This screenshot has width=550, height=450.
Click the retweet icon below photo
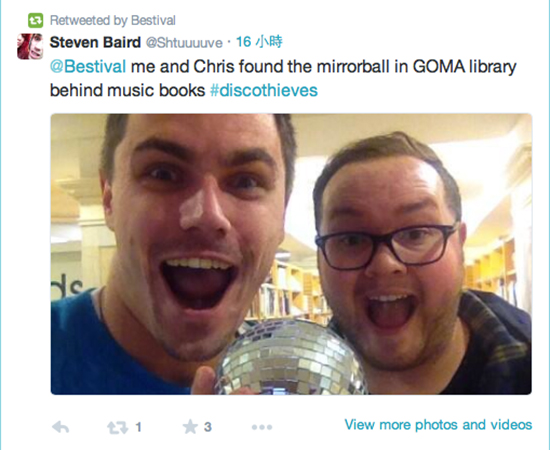tap(118, 427)
